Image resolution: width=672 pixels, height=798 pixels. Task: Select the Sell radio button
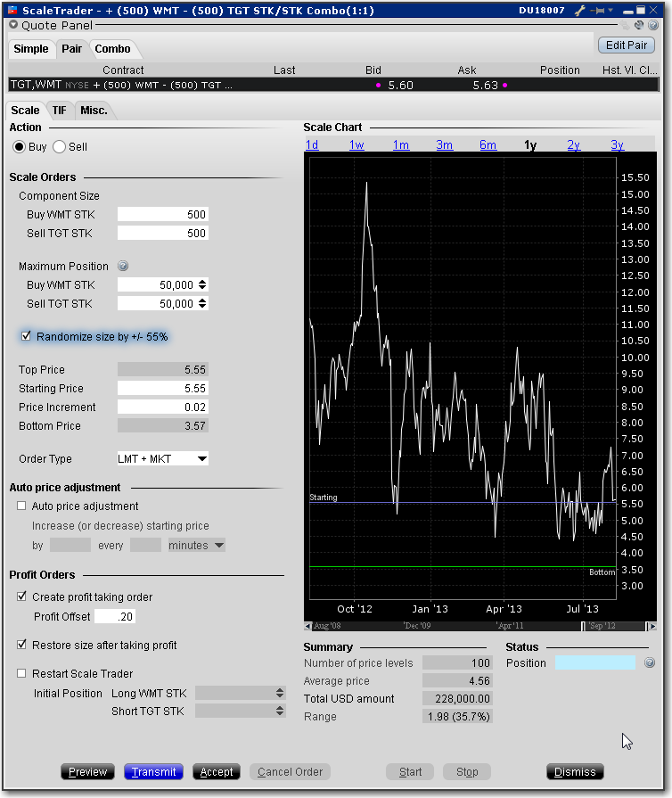coord(60,147)
